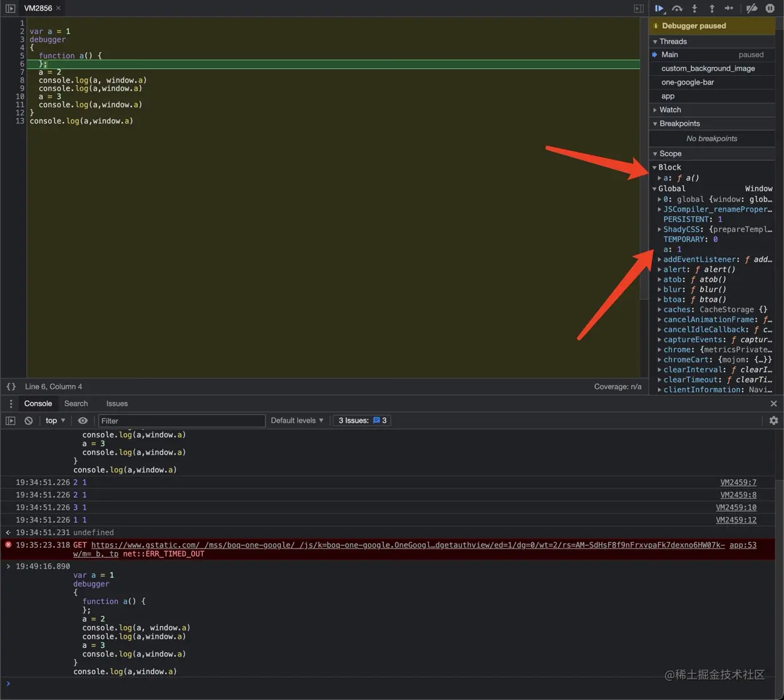Close the console drawer
Viewport: 784px width, 700px height.
[x=773, y=404]
